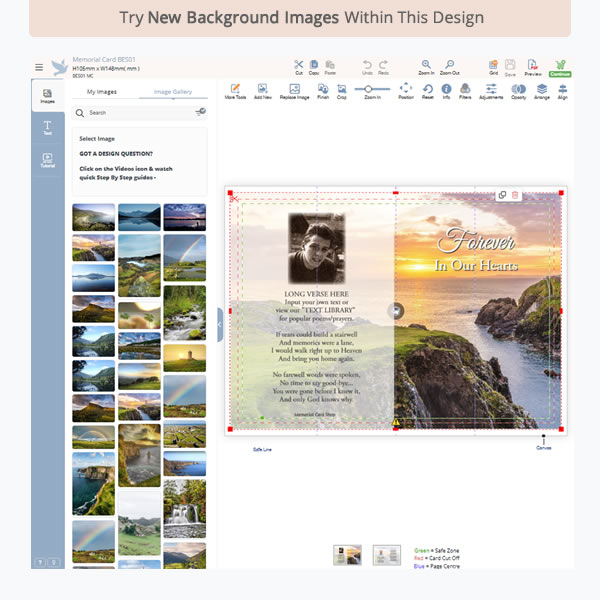
Task: Collapse the left image panel handle
Action: pyautogui.click(x=220, y=324)
